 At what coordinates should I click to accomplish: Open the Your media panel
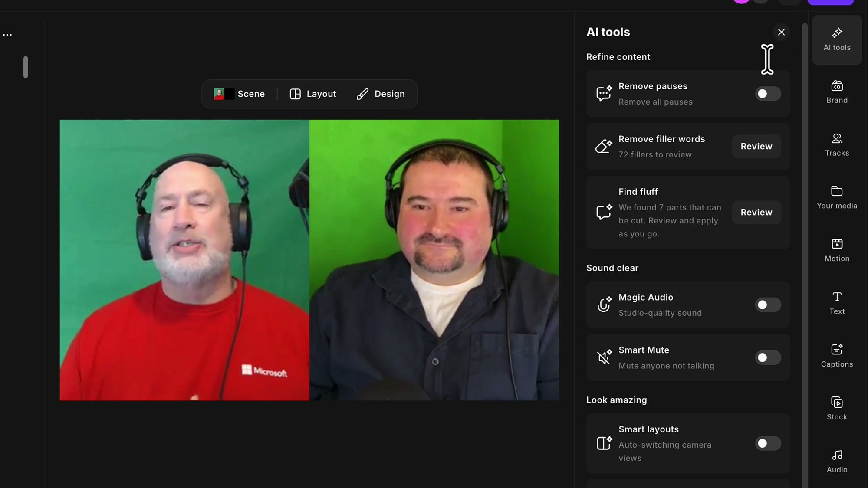837,198
